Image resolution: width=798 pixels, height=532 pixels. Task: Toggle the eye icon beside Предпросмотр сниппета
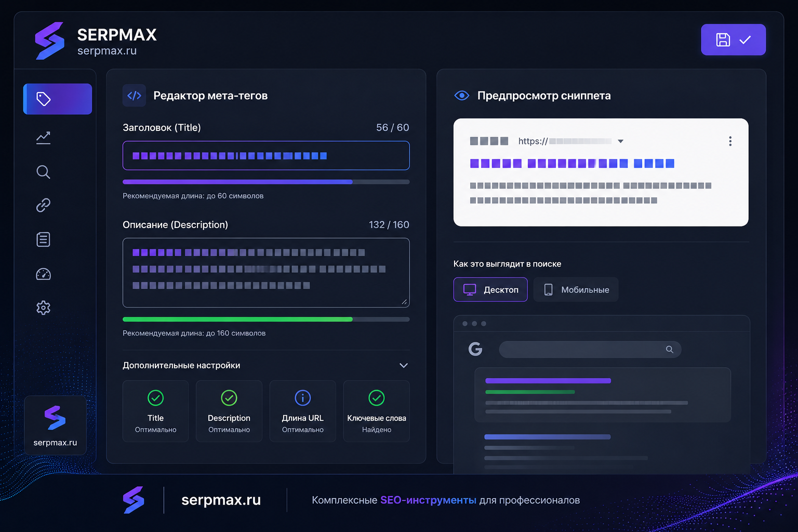pyautogui.click(x=461, y=96)
